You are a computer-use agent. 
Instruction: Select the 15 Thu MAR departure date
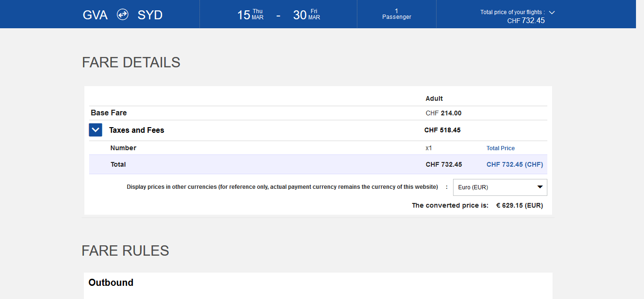[x=250, y=15]
